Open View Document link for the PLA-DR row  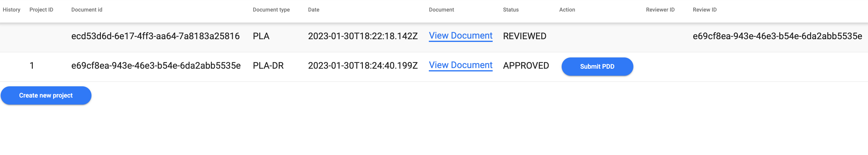pyautogui.click(x=460, y=65)
